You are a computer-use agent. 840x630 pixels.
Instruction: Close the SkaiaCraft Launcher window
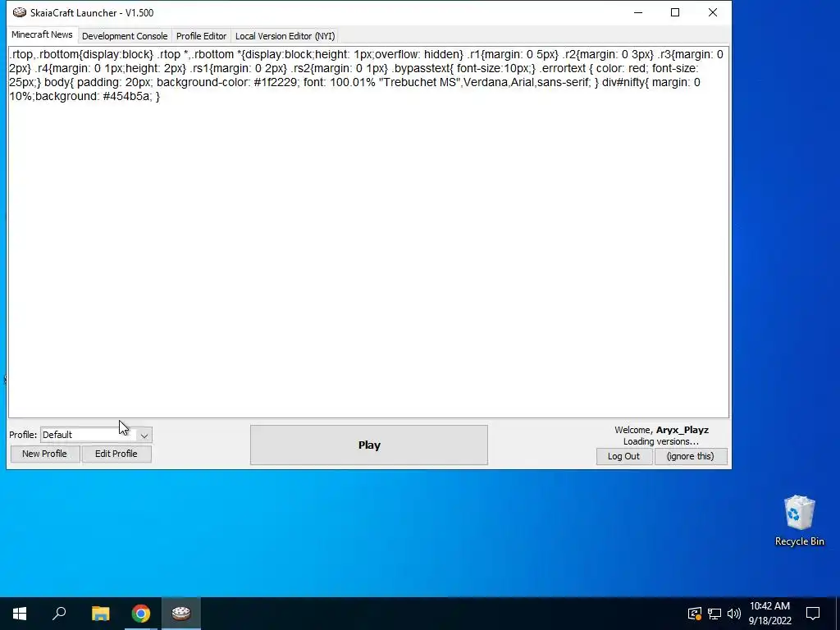(x=713, y=12)
